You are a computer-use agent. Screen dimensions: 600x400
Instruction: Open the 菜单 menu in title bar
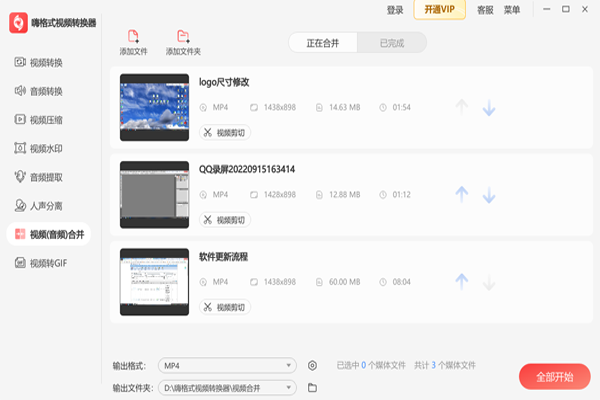tap(512, 10)
